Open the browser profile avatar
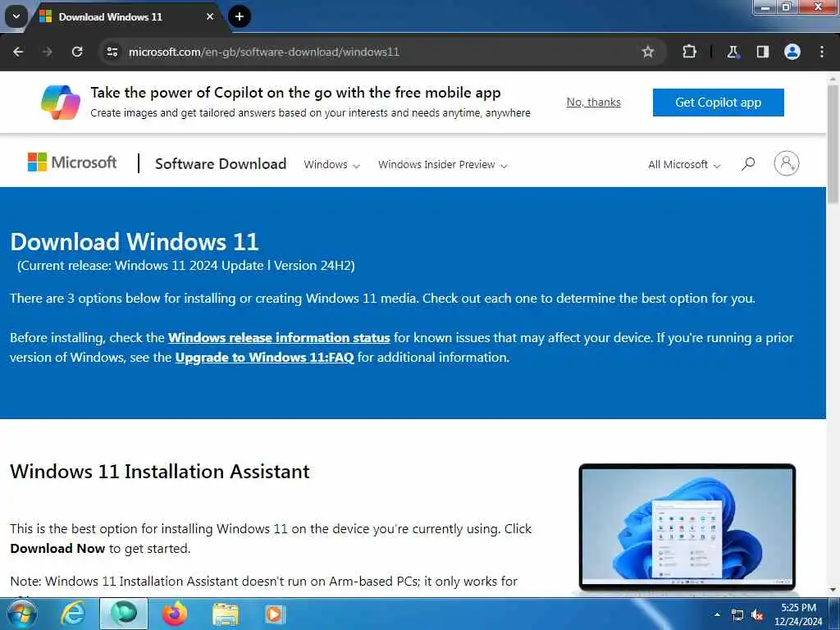The height and width of the screenshot is (630, 840). (792, 52)
